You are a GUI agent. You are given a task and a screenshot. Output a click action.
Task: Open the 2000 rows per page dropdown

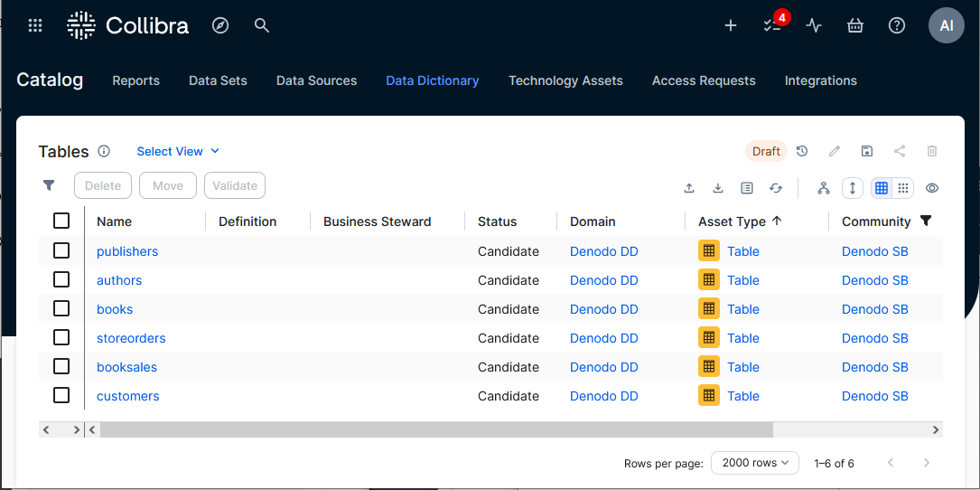point(755,463)
